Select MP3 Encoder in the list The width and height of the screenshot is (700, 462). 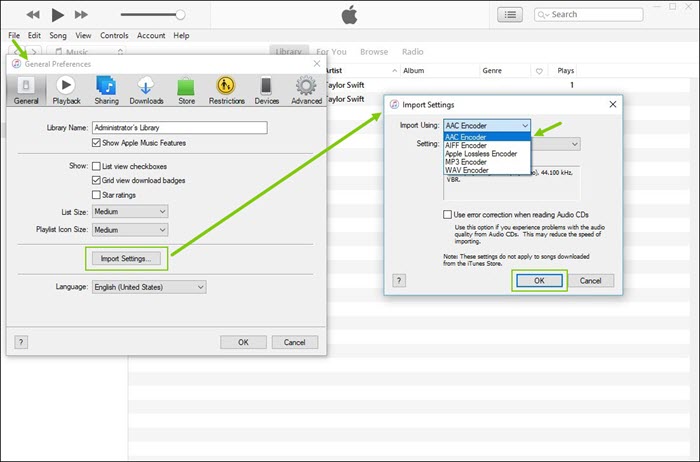(x=487, y=162)
